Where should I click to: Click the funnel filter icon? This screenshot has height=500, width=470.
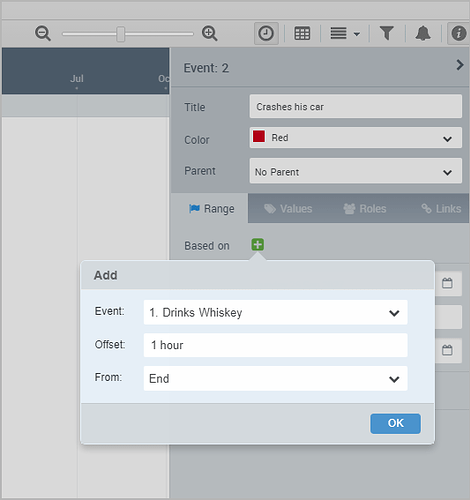[387, 33]
